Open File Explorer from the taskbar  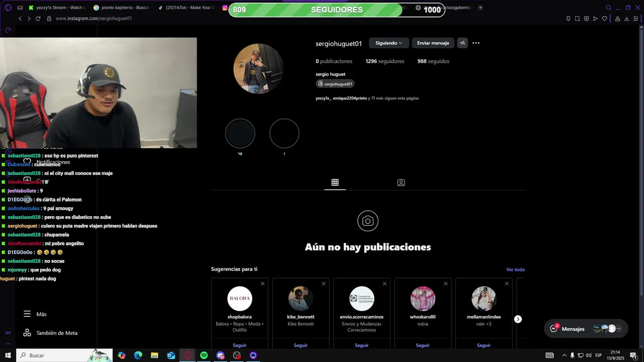tap(154, 355)
